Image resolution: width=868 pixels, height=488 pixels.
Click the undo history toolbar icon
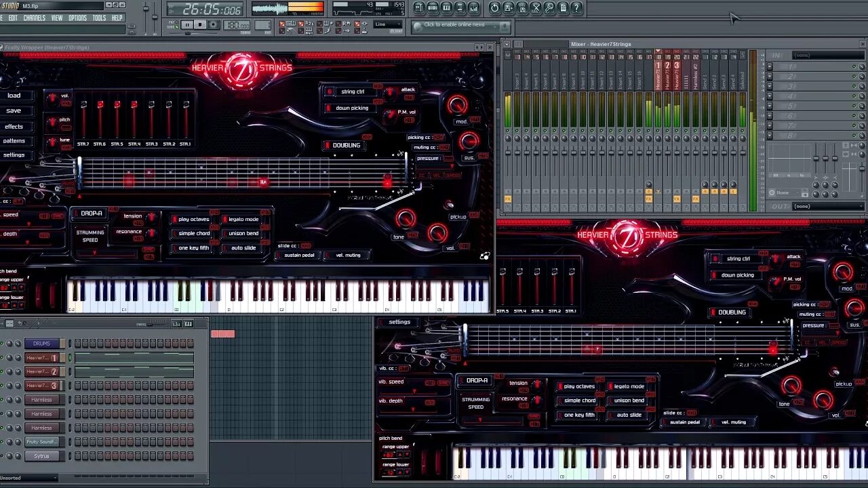tap(495, 8)
